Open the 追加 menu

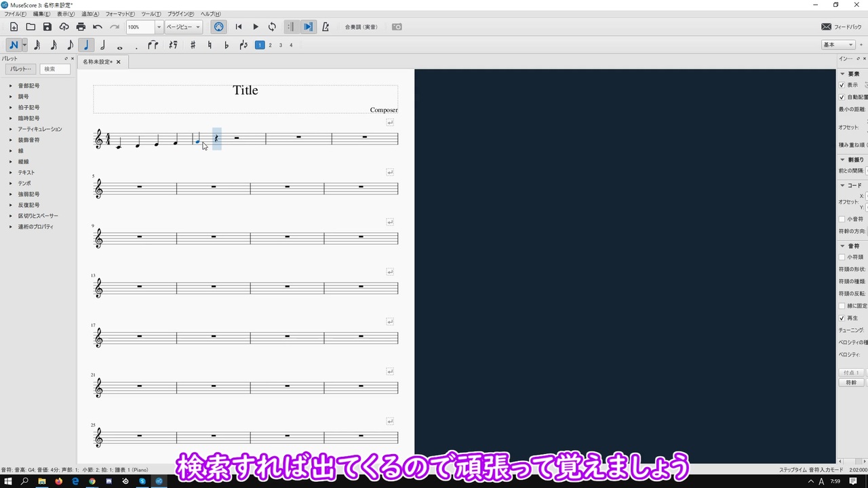pos(90,14)
